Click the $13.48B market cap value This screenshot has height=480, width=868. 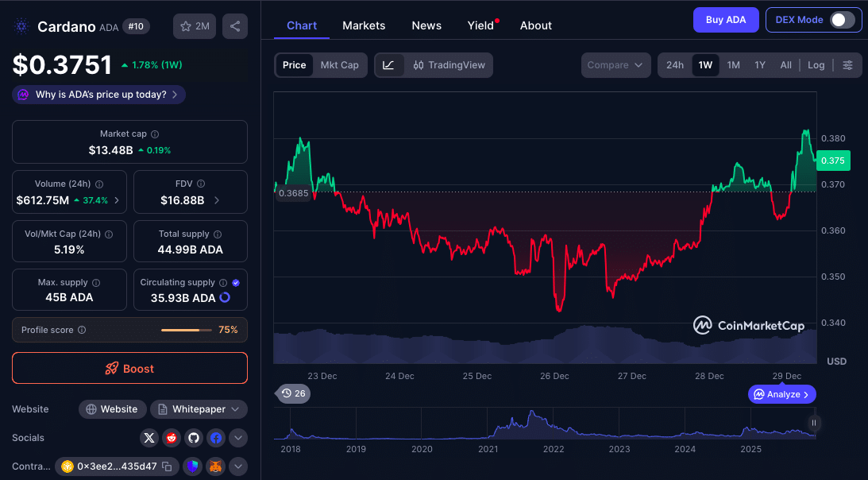(x=110, y=150)
